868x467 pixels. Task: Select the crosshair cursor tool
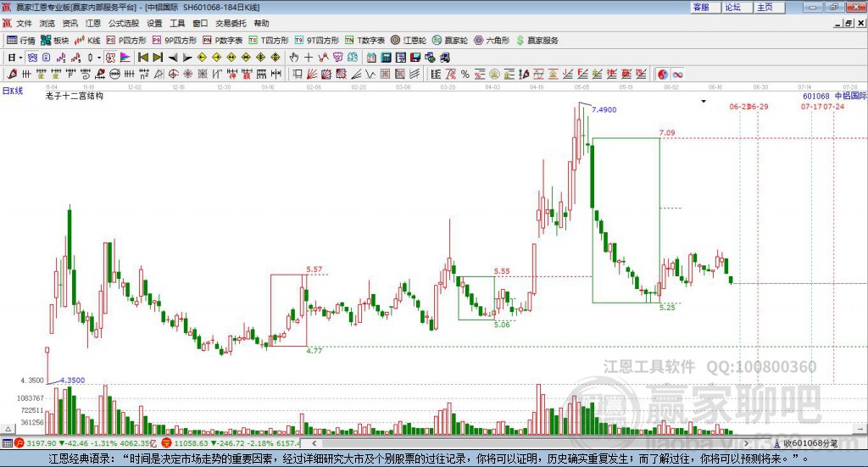tap(309, 58)
